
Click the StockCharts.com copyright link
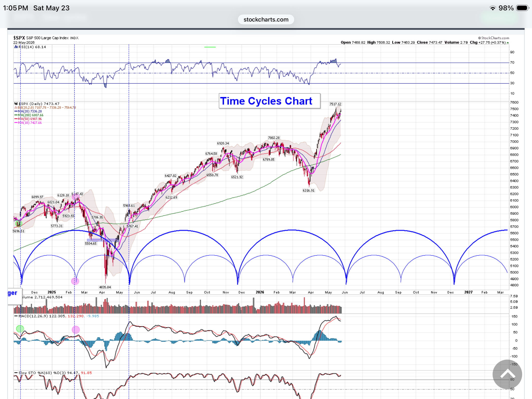(x=494, y=38)
